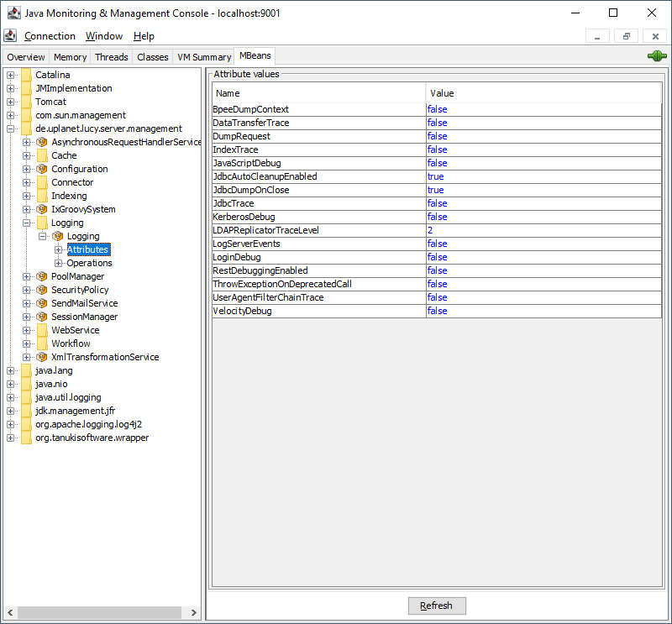Image resolution: width=672 pixels, height=624 pixels.
Task: Click the IxGroovySystem bean icon
Action: point(42,209)
